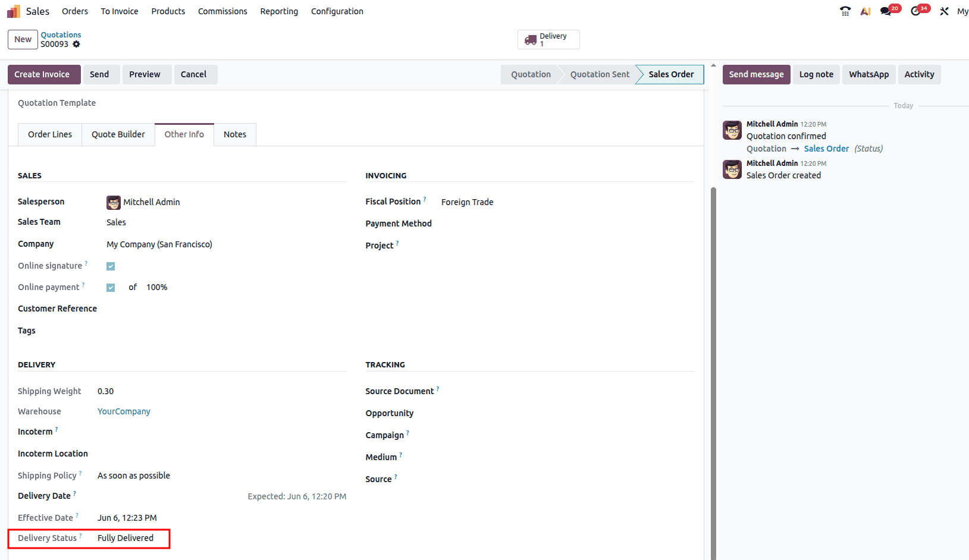Click the Sales app name label
Screen dimensions: 969x560
point(37,11)
